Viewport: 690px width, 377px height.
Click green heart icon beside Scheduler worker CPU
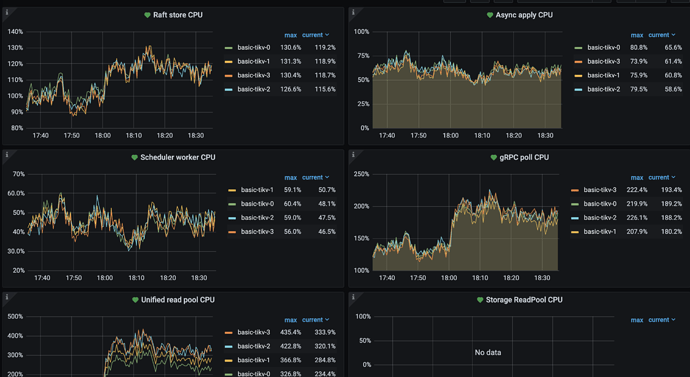[x=135, y=157]
